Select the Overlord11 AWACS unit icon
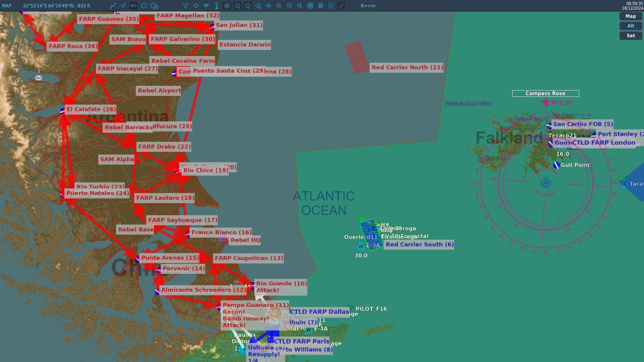This screenshot has height=362, width=644. point(361,246)
